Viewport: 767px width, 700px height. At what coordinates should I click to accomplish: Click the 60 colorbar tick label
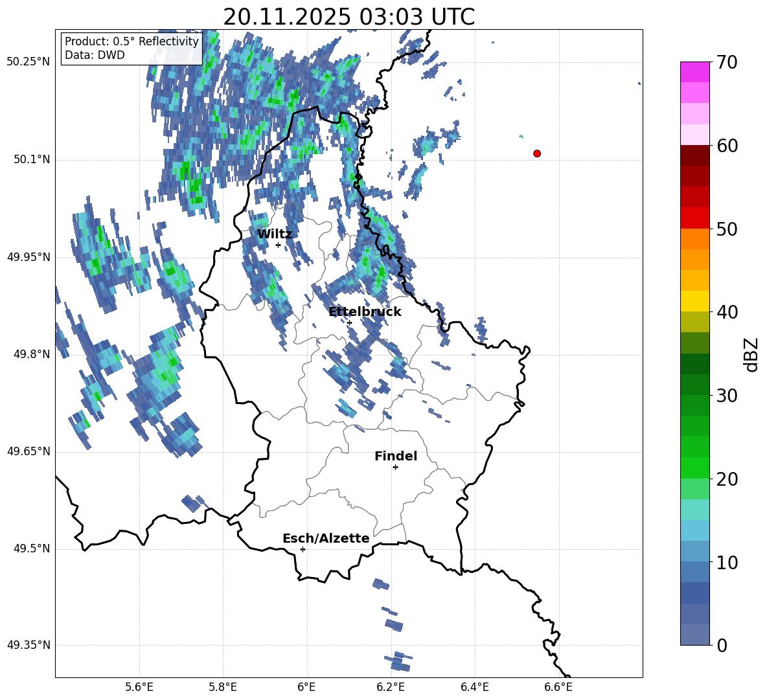pyautogui.click(x=726, y=146)
